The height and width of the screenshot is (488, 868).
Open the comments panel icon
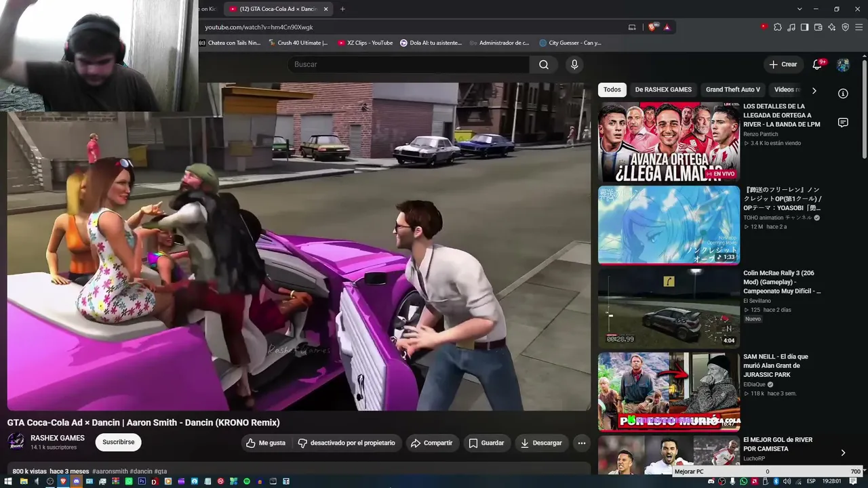843,123
